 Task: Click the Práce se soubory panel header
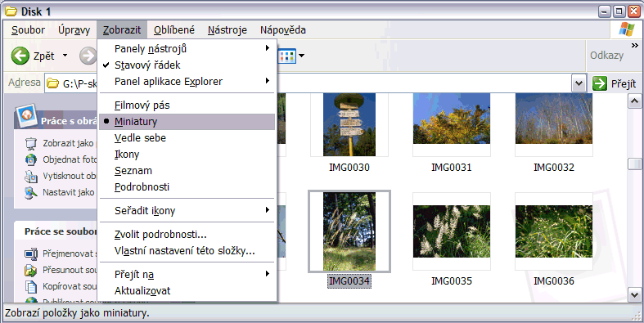(x=56, y=231)
